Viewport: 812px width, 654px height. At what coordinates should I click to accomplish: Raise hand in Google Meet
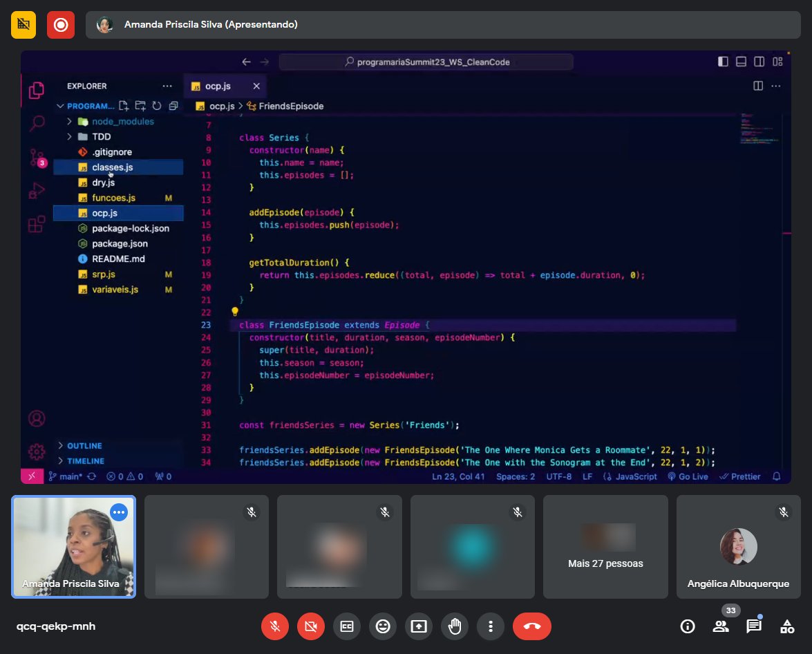click(455, 626)
